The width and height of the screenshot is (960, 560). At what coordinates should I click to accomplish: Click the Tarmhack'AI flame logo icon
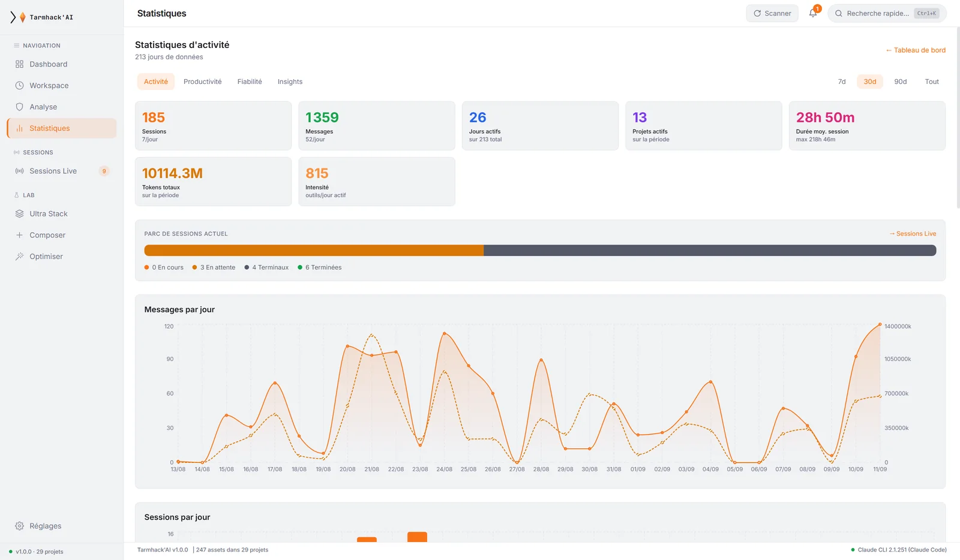(23, 17)
